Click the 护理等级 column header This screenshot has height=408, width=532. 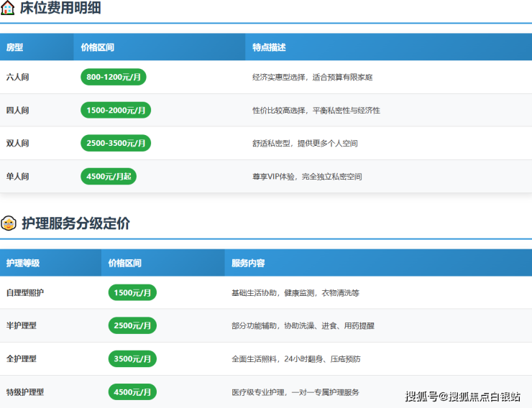tap(23, 263)
